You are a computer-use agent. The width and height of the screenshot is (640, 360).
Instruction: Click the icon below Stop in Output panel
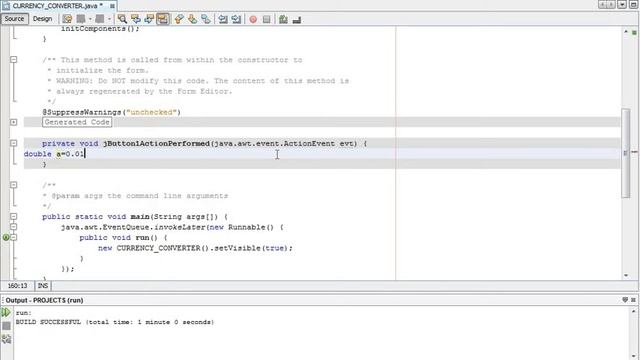6,339
